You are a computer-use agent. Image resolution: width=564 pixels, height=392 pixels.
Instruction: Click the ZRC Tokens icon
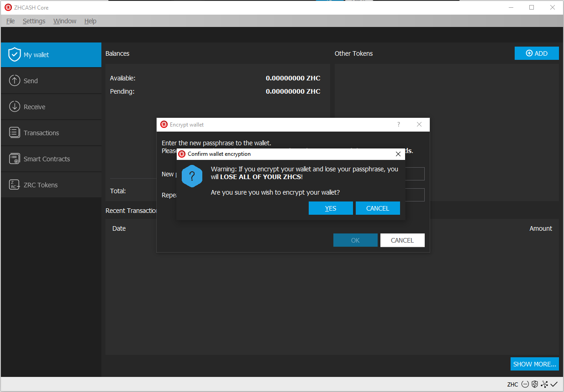[x=15, y=185]
